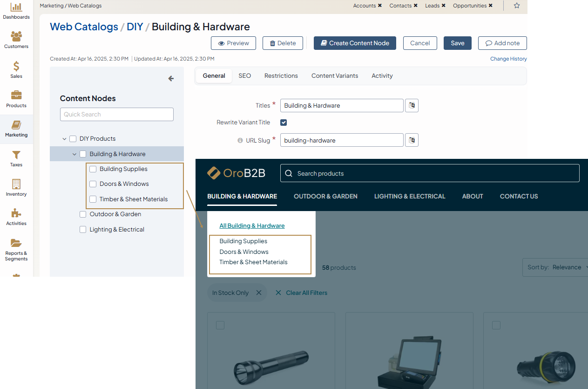This screenshot has height=389, width=588.
Task: Open the Inventory building icon
Action: tap(16, 184)
